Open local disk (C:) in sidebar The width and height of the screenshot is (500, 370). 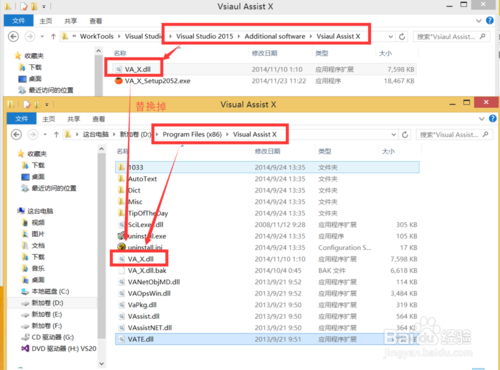click(45, 291)
